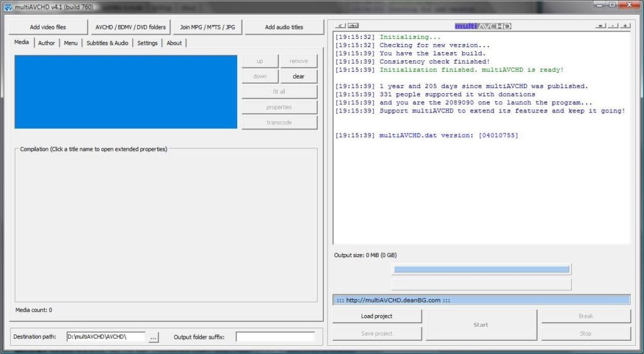Click the 'up' button
Image resolution: width=644 pixels, height=354 pixels.
pyautogui.click(x=260, y=61)
